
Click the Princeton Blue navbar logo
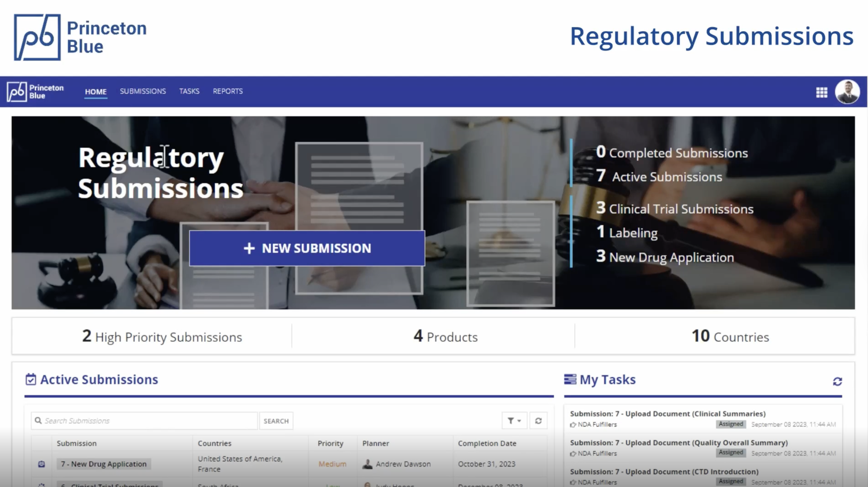coord(35,92)
